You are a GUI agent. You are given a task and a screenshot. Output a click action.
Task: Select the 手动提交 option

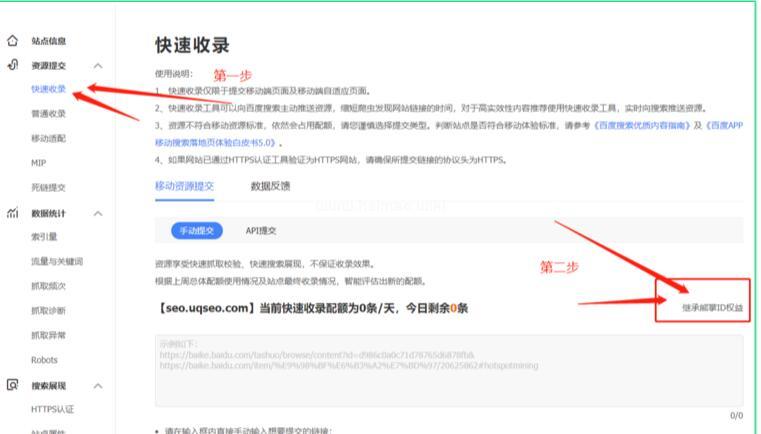(x=199, y=231)
